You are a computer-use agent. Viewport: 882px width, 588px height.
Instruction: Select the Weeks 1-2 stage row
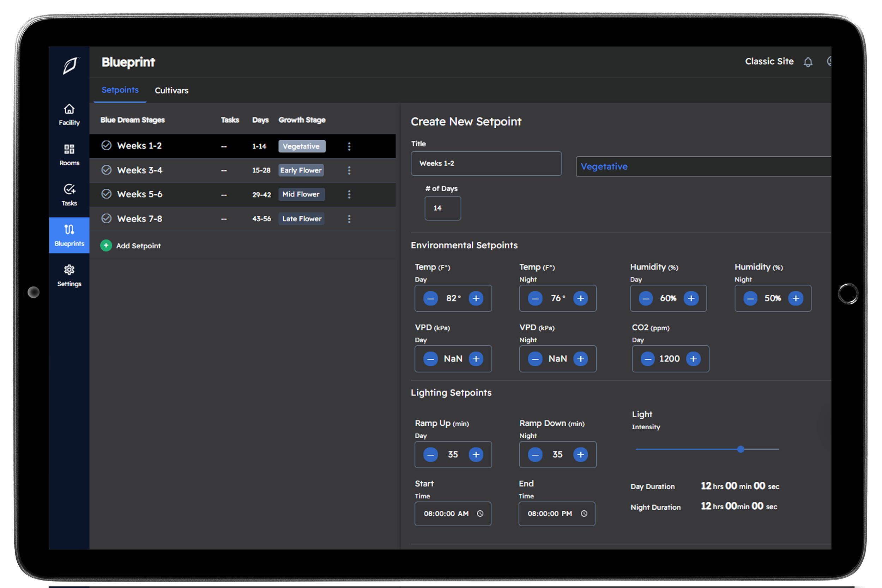243,146
